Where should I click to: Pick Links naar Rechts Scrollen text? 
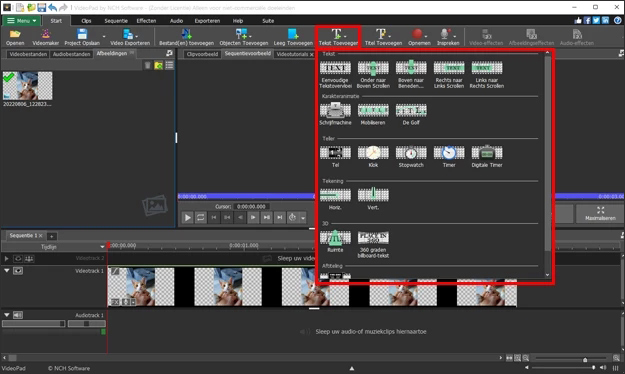[487, 74]
